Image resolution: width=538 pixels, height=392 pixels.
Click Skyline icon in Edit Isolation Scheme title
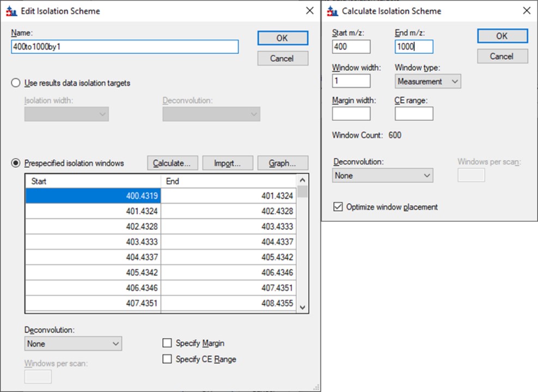(x=11, y=11)
